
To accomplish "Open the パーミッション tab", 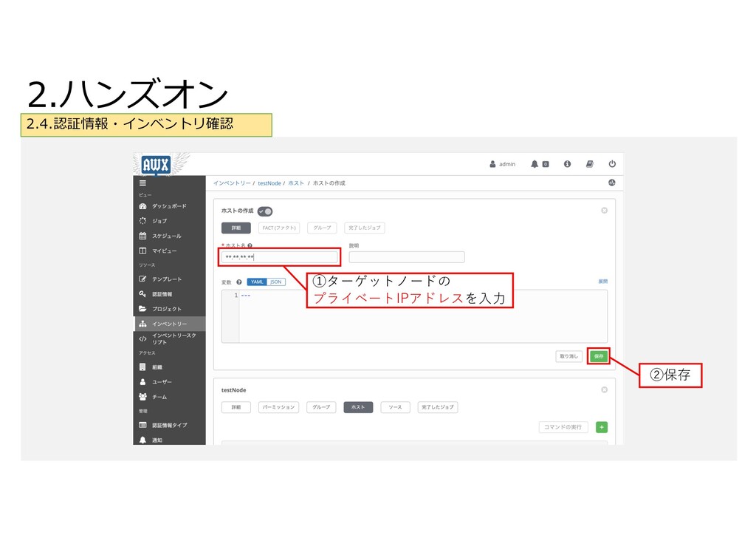I will pyautogui.click(x=278, y=407).
